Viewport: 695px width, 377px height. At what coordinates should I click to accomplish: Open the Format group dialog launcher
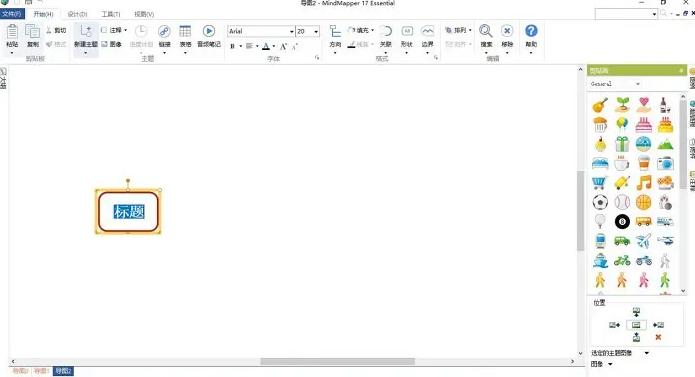click(436, 58)
